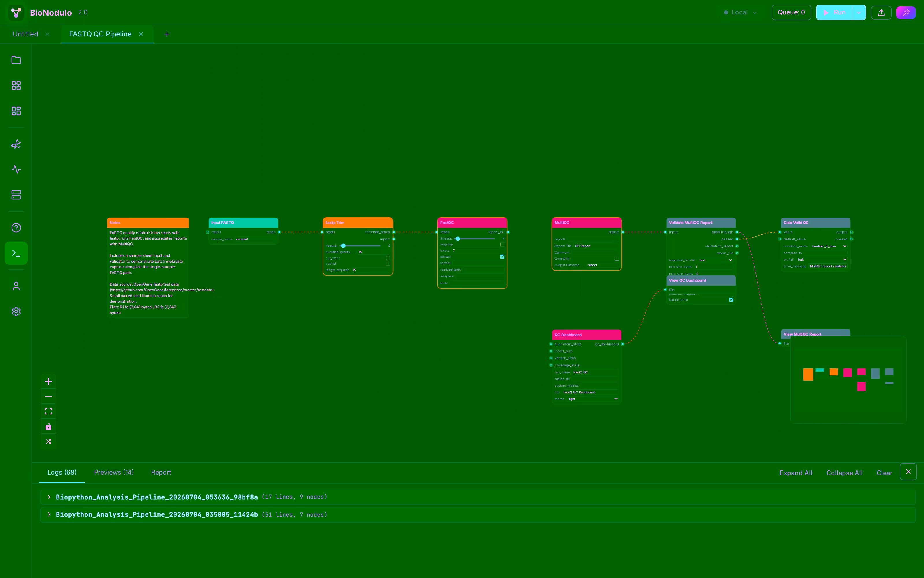Open the server stack icon
The height and width of the screenshot is (578, 924).
click(x=16, y=194)
